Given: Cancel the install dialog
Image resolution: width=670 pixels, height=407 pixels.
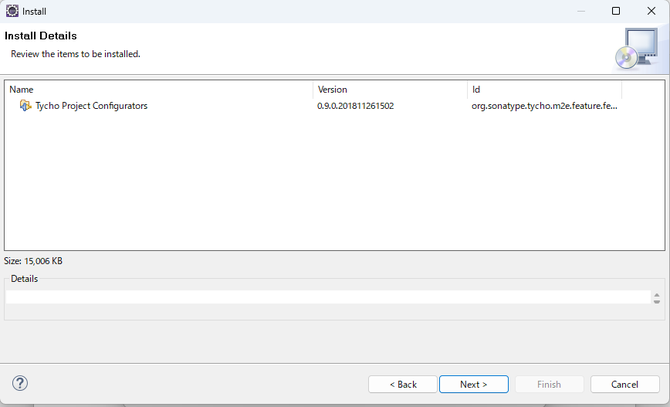Looking at the screenshot, I should 624,384.
